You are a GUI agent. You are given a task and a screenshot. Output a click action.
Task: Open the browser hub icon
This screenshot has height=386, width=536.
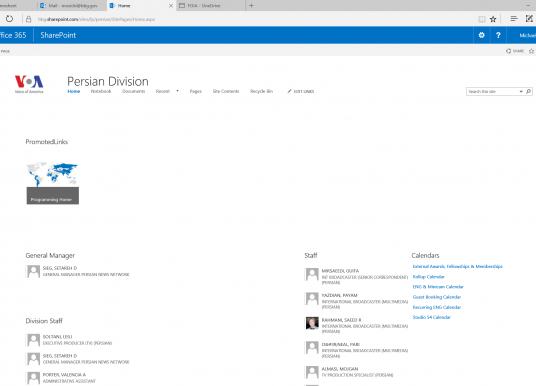point(514,19)
